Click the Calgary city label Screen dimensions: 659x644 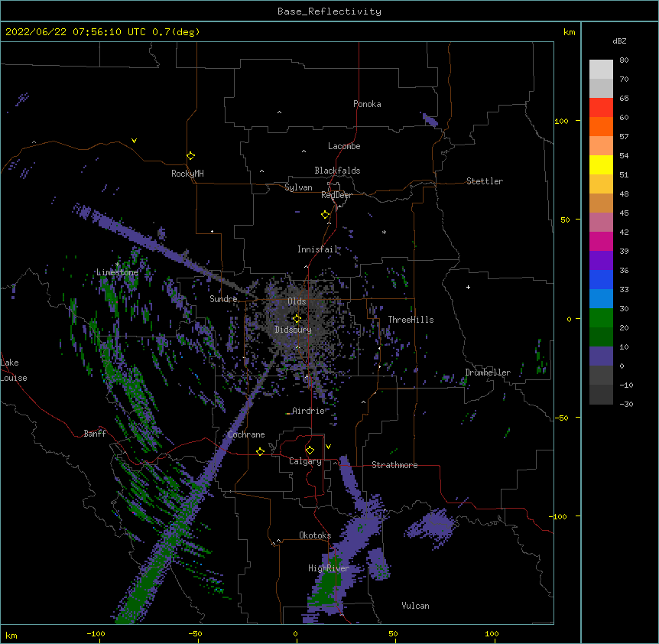pos(305,461)
